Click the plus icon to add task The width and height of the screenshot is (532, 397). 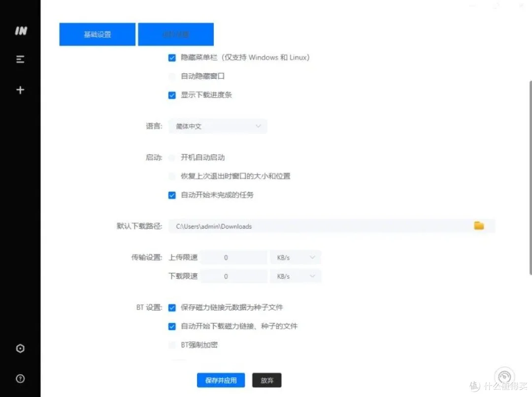point(20,90)
